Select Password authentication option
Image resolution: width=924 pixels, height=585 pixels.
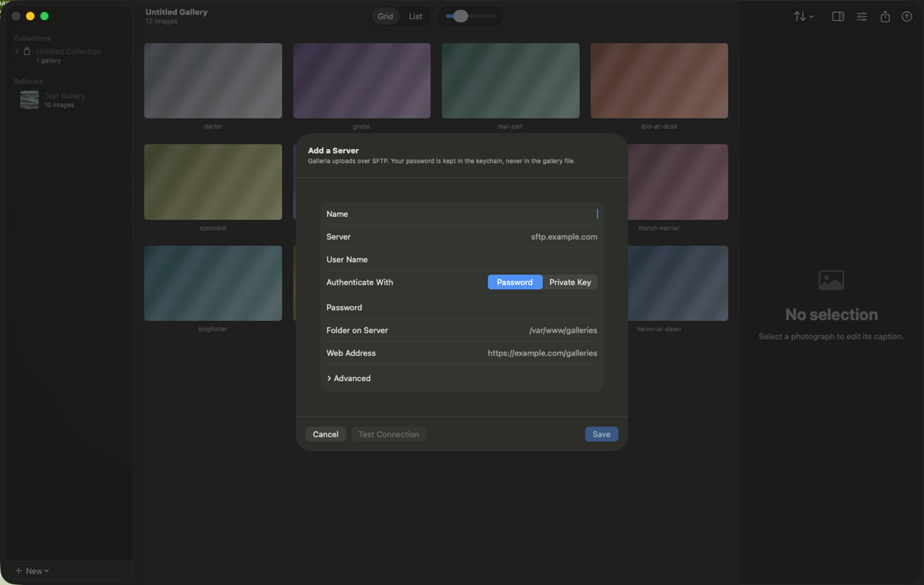(x=515, y=282)
